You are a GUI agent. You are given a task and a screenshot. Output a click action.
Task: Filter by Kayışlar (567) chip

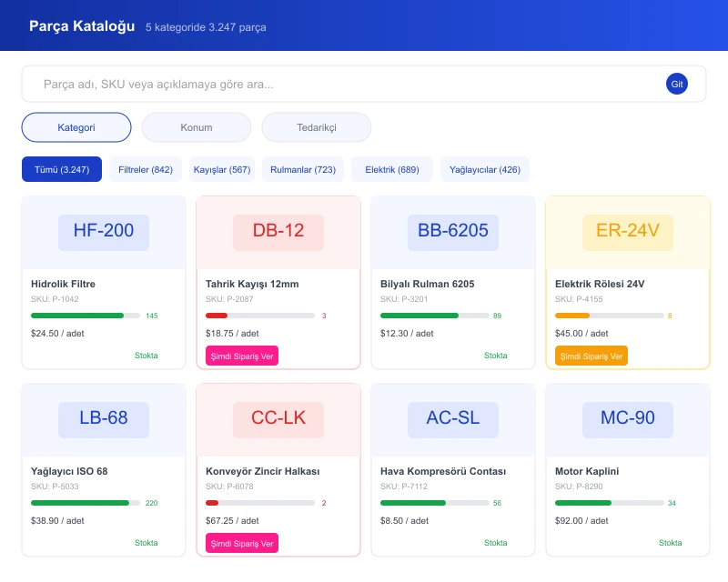click(x=222, y=169)
